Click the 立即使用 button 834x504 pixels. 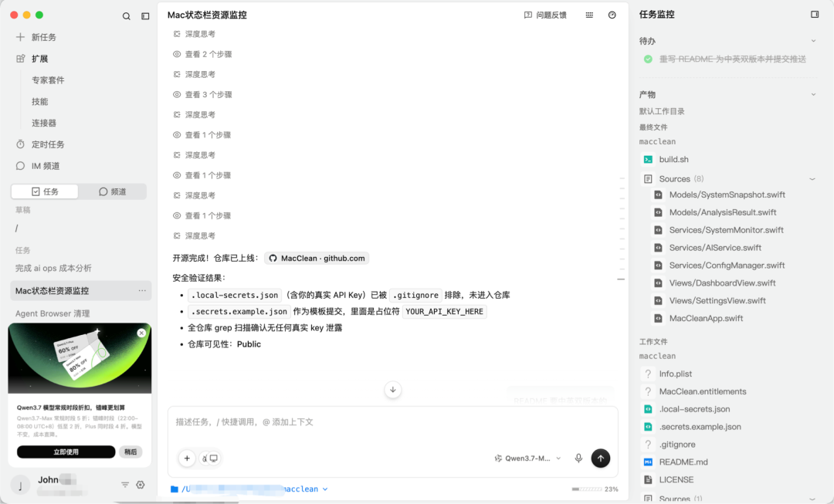[x=66, y=452]
